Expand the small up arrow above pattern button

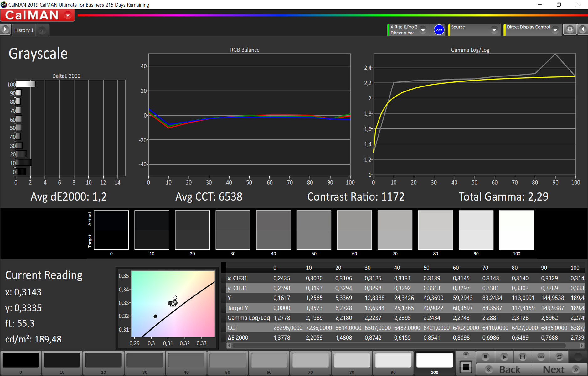466,354
